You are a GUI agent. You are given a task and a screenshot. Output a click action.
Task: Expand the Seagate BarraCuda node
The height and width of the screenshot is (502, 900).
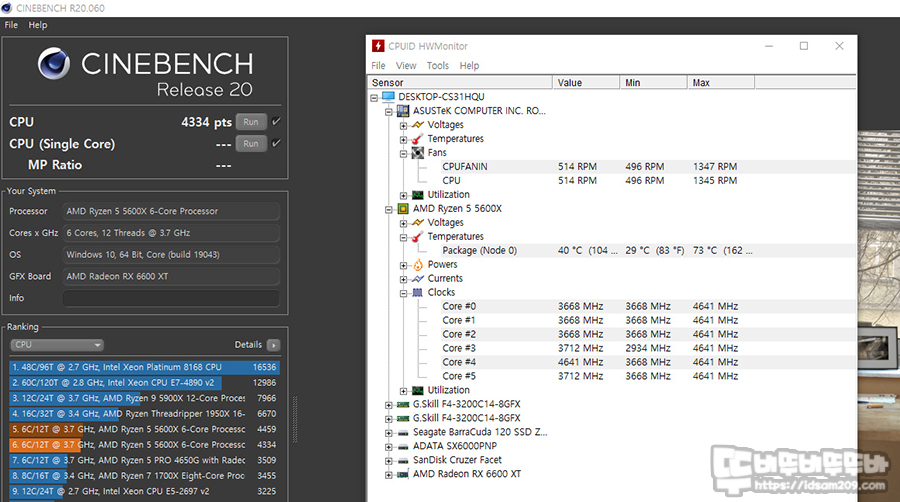tap(389, 434)
